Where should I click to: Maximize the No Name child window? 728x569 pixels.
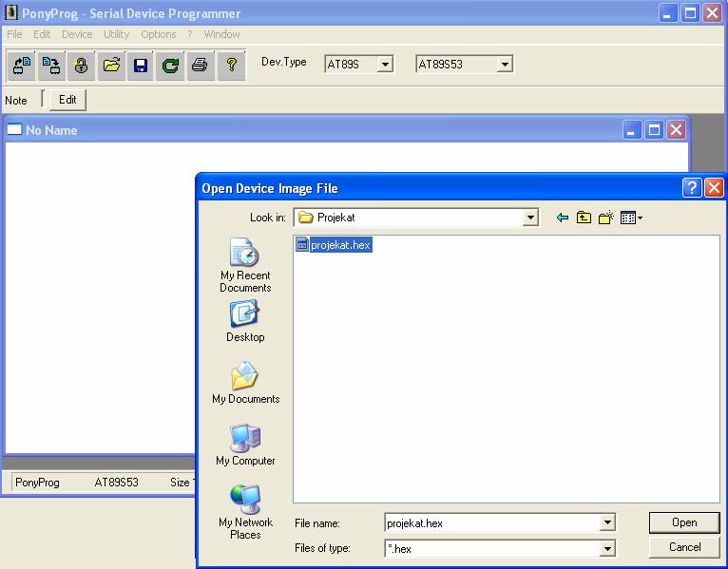[654, 130]
